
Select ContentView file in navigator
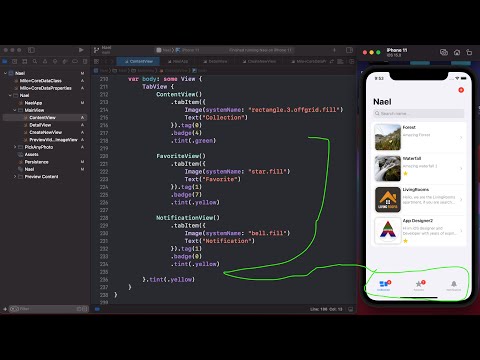coord(42,117)
